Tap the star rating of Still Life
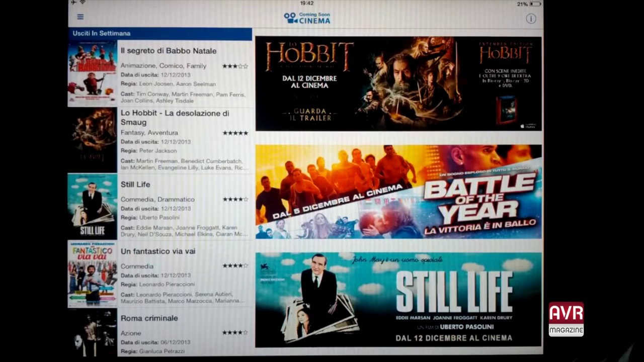 click(x=235, y=199)
